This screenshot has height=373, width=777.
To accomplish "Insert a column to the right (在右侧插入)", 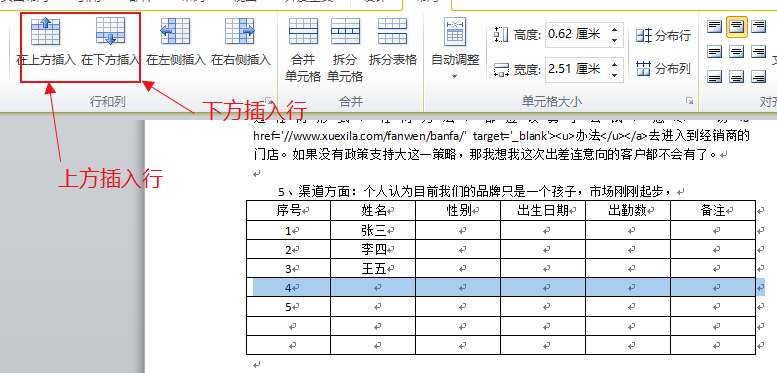I will (241, 43).
